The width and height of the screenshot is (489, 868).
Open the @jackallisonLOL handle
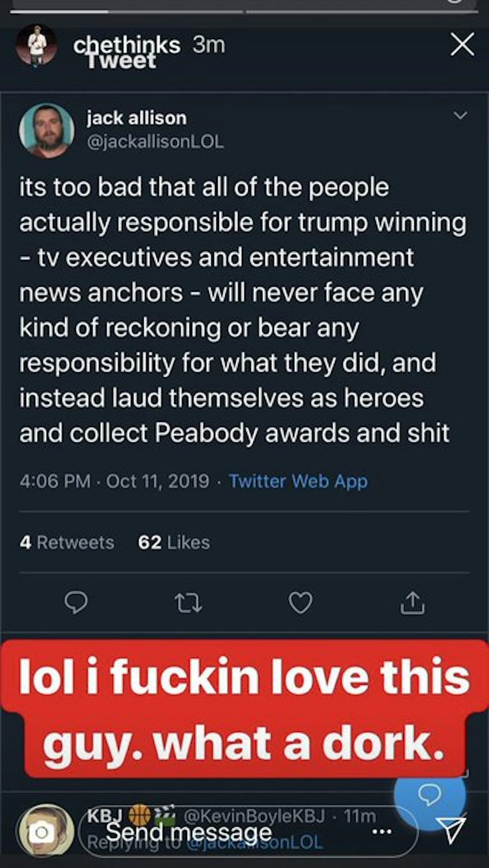[155, 142]
